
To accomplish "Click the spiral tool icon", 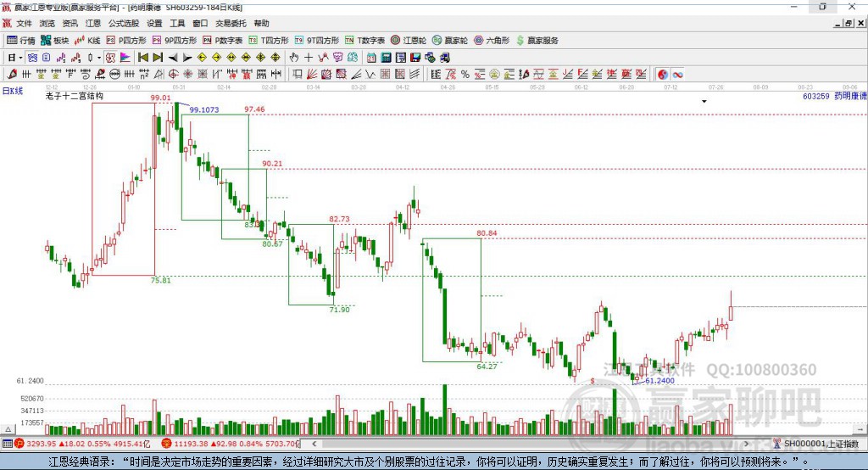I will pos(86,74).
